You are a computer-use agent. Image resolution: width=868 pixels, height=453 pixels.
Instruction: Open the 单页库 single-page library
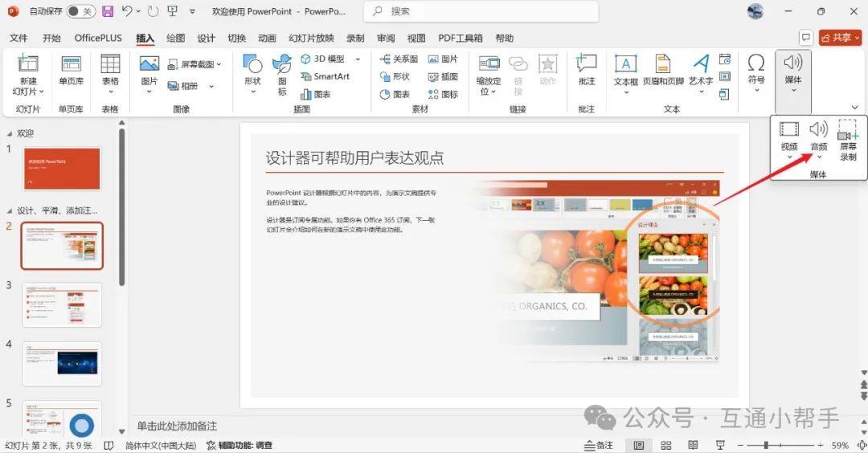click(71, 70)
